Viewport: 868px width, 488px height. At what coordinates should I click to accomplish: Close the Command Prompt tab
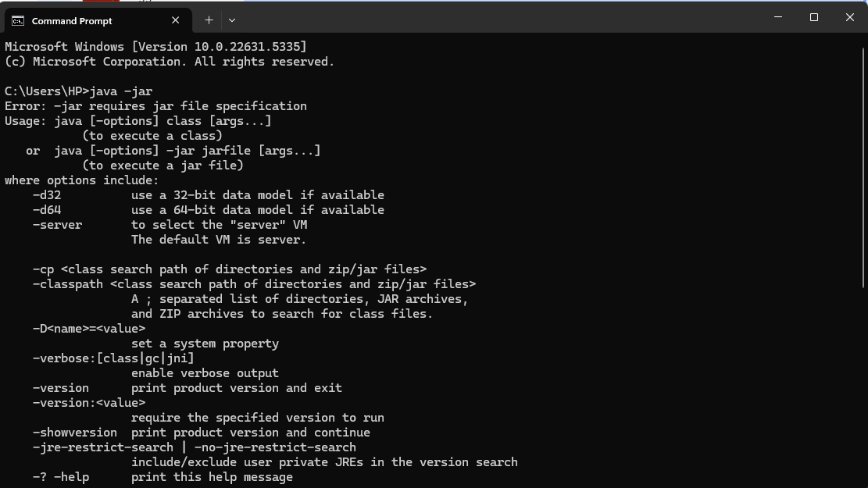176,20
